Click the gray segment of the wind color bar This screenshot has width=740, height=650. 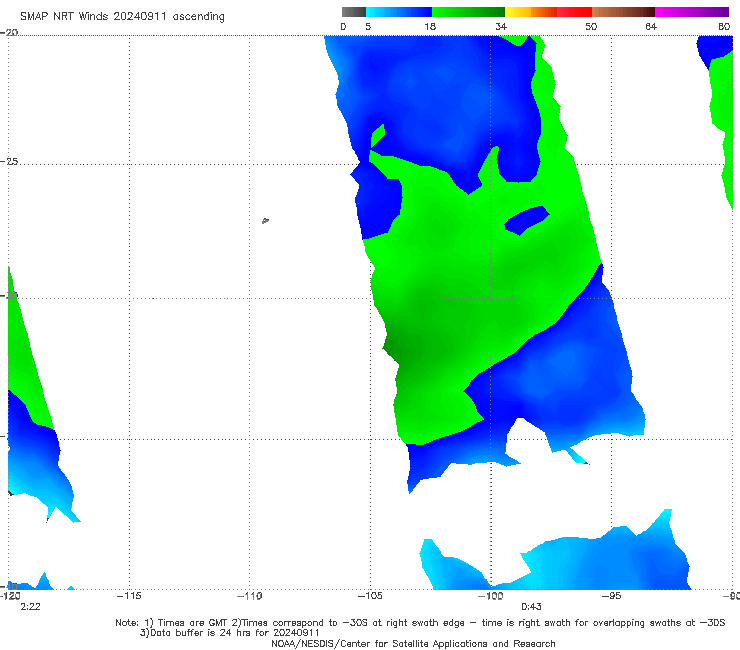[x=353, y=12]
